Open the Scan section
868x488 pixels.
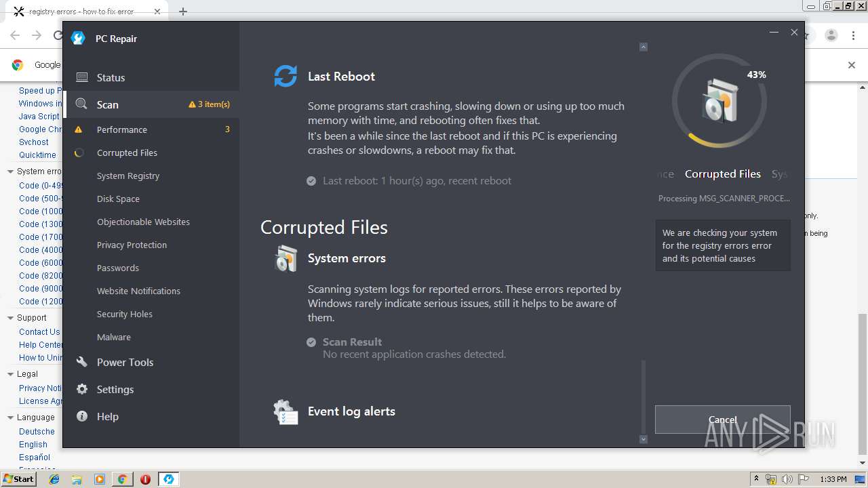tap(151, 104)
